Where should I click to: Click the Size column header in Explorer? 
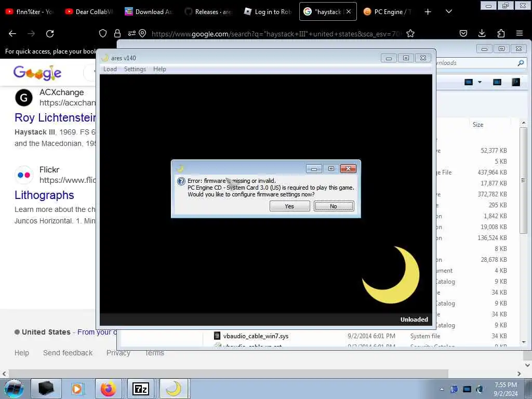[478, 125]
